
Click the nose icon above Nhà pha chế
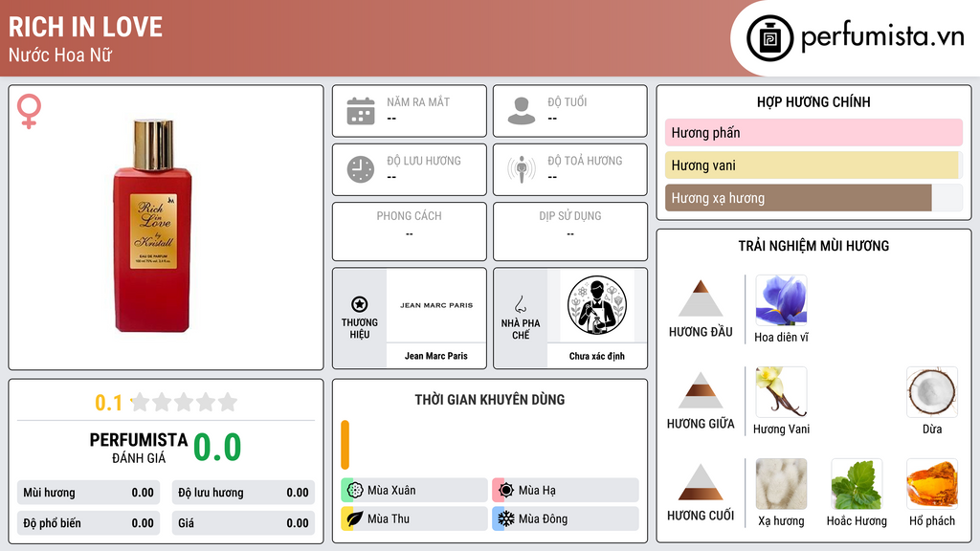tap(520, 304)
